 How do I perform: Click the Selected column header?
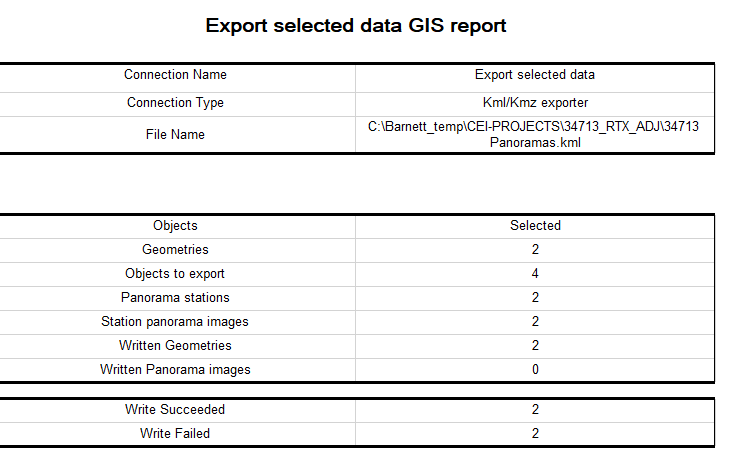[x=535, y=226]
